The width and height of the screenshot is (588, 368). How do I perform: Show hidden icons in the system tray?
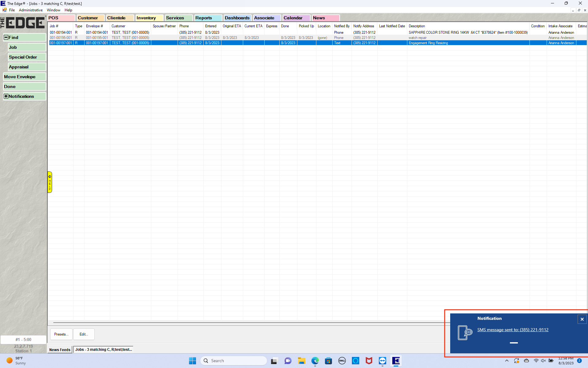pyautogui.click(x=507, y=361)
